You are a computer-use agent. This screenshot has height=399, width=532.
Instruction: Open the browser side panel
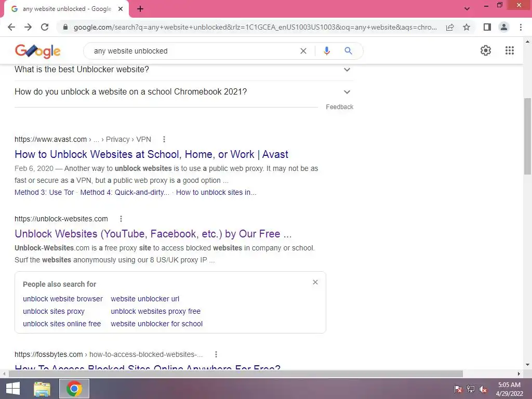[487, 27]
